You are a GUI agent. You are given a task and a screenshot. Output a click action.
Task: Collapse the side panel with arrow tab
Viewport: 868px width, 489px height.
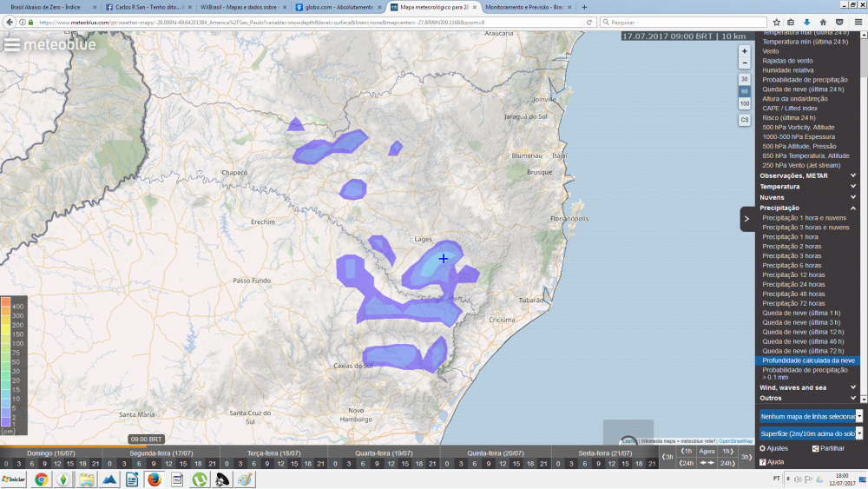click(x=746, y=219)
